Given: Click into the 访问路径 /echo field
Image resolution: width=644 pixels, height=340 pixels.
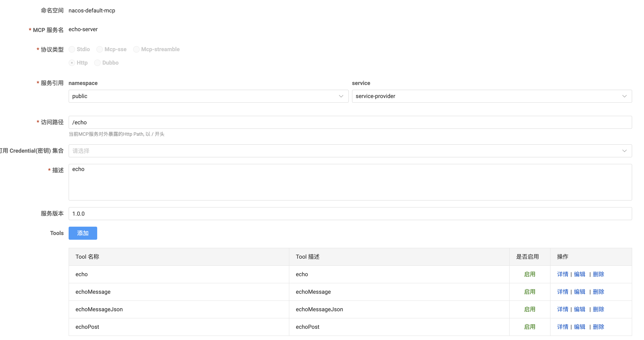Looking at the screenshot, I should (350, 122).
